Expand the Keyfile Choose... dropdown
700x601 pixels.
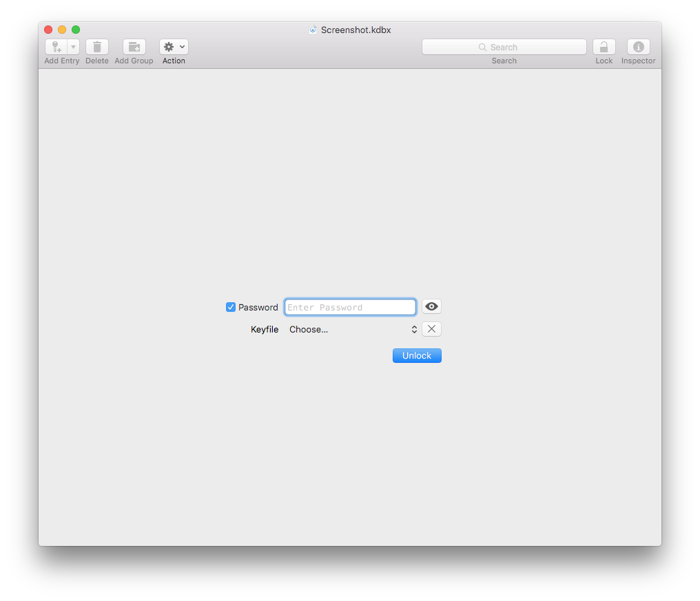(x=353, y=329)
